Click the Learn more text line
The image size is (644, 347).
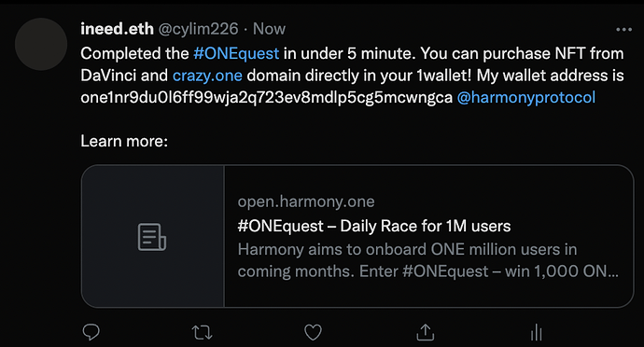click(x=124, y=141)
